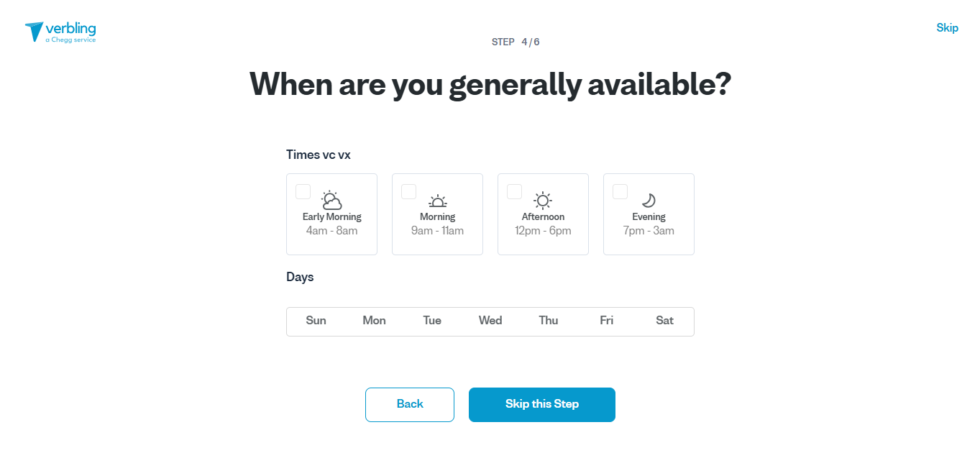This screenshot has width=980, height=453.
Task: Select the Afternoon sun icon
Action: point(543,199)
